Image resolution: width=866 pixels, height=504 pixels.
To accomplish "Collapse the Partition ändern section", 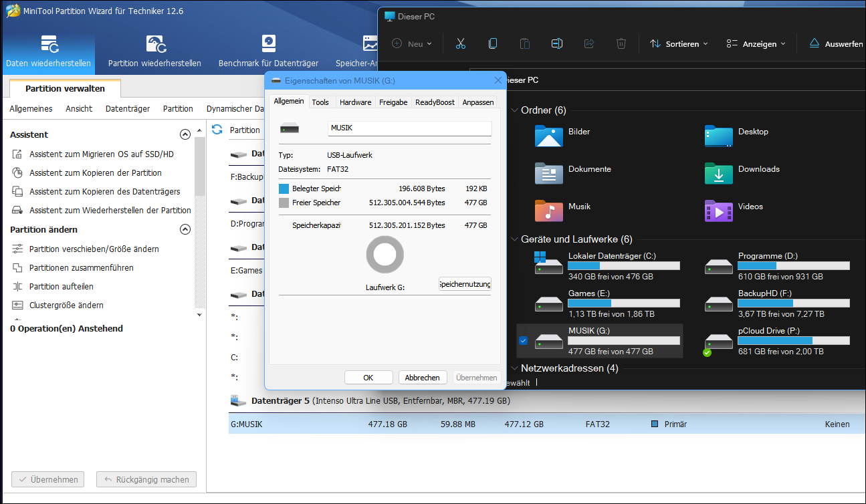I will click(185, 229).
